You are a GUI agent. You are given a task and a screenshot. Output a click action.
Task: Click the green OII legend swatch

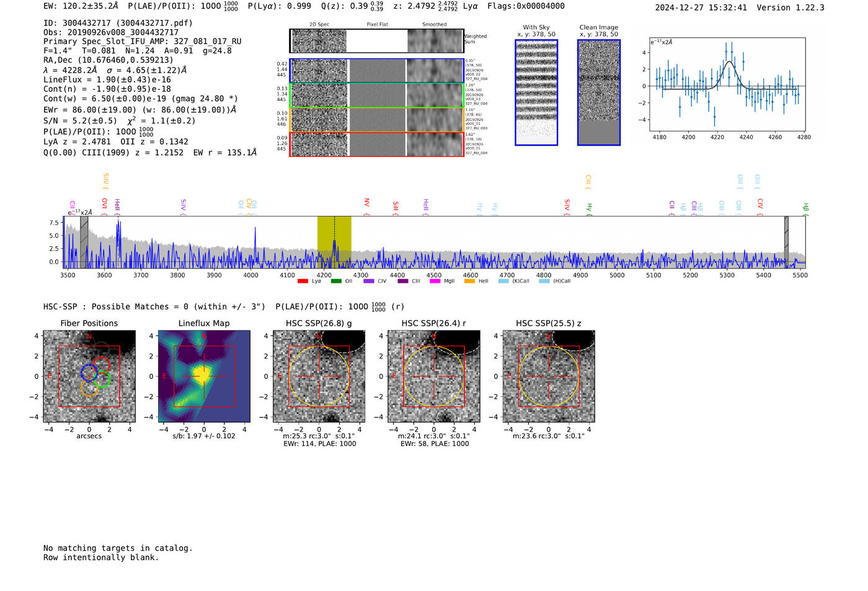(x=336, y=281)
